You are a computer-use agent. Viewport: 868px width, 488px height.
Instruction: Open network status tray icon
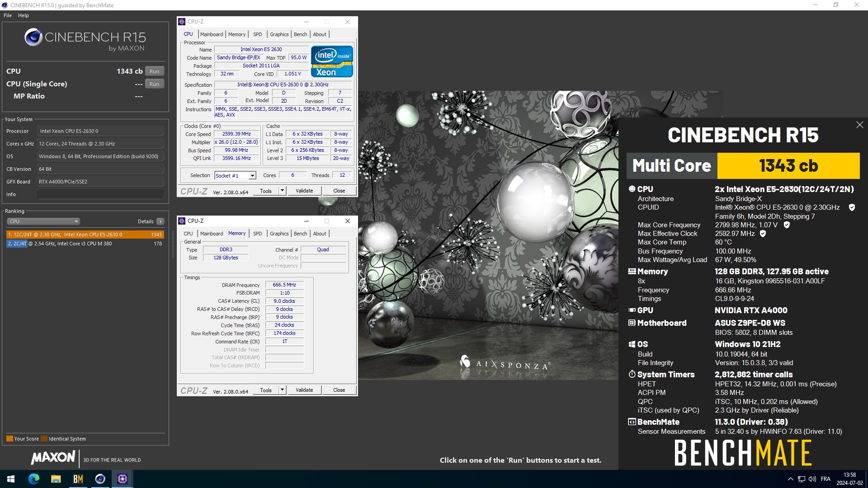pyautogui.click(x=801, y=479)
